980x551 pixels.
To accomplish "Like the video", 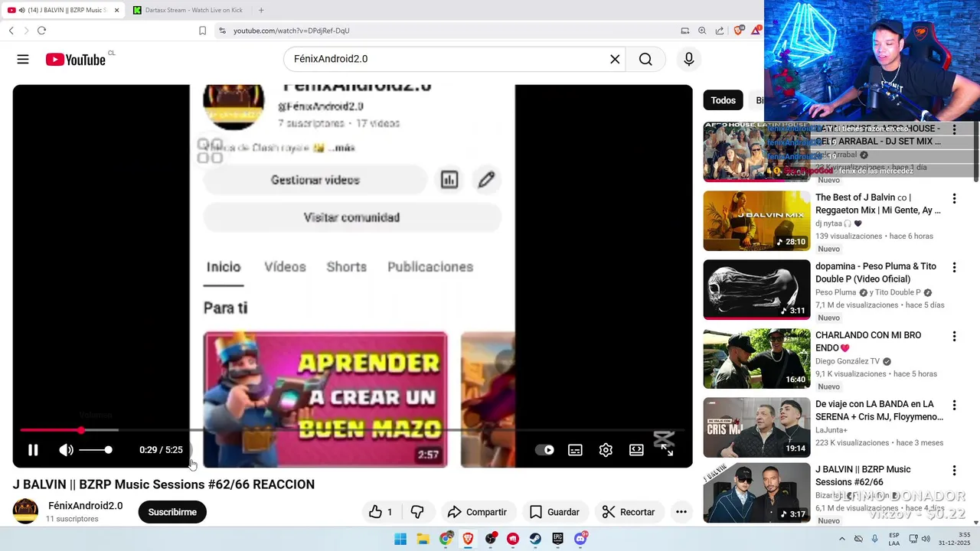I will click(381, 512).
